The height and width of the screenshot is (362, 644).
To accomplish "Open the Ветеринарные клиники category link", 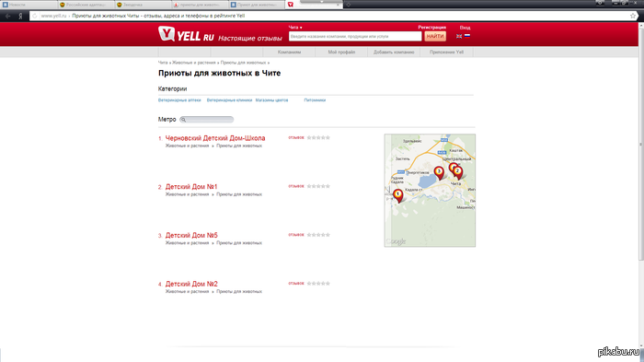I will (229, 100).
